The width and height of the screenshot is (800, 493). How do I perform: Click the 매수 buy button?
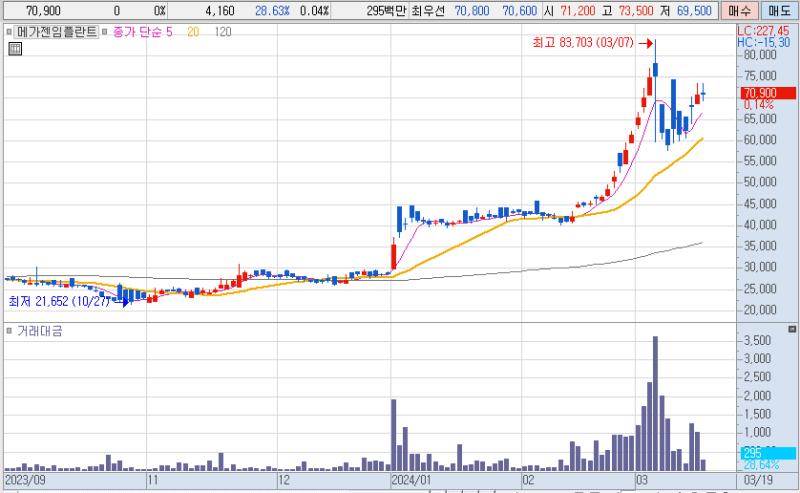tap(739, 11)
